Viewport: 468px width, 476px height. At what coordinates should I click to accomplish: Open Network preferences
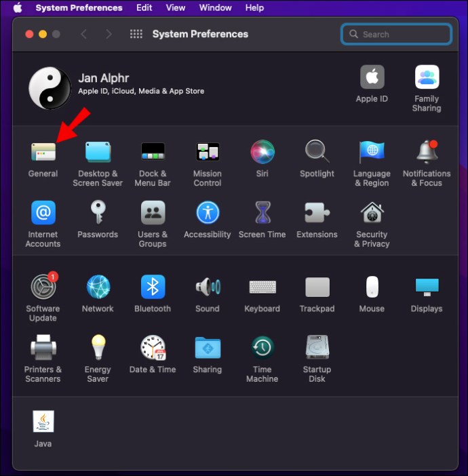(98, 287)
